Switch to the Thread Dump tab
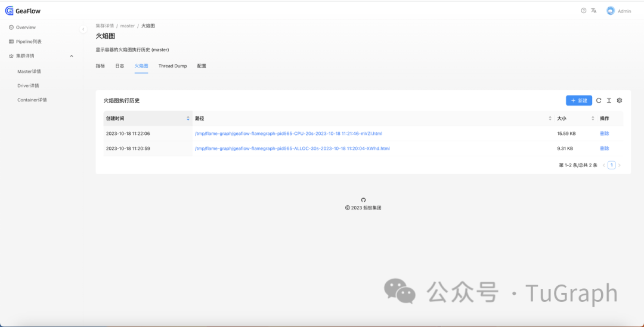Image resolution: width=644 pixels, height=327 pixels. (x=172, y=66)
